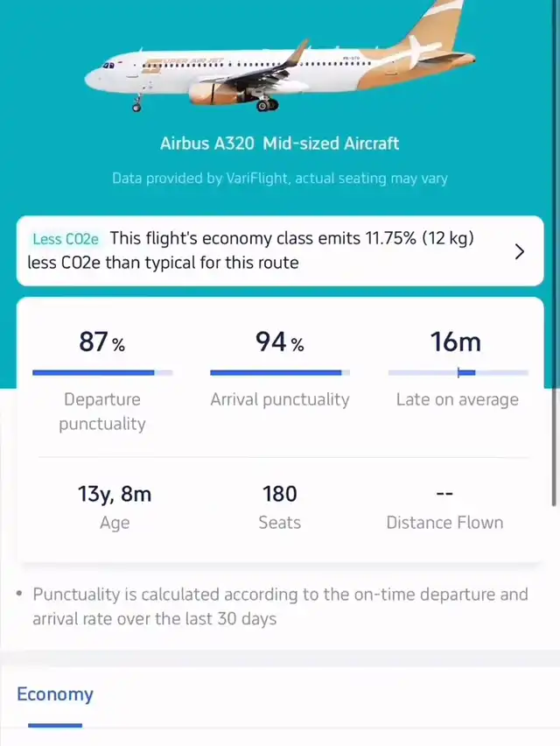Tap the Less CO2e badge
Viewport: 560px width, 746px height.
click(x=66, y=239)
